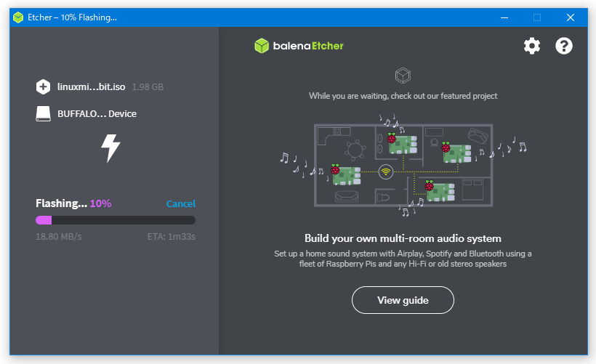596x364 pixels.
Task: Click the Wi-Fi symbol in the illustration
Action: 386,171
